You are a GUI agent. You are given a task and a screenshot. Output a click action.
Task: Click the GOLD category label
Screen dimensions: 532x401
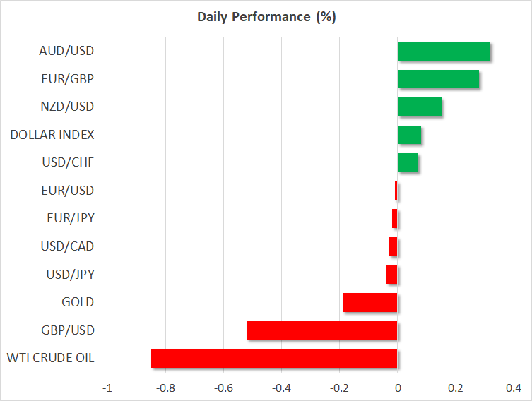pyautogui.click(x=78, y=302)
